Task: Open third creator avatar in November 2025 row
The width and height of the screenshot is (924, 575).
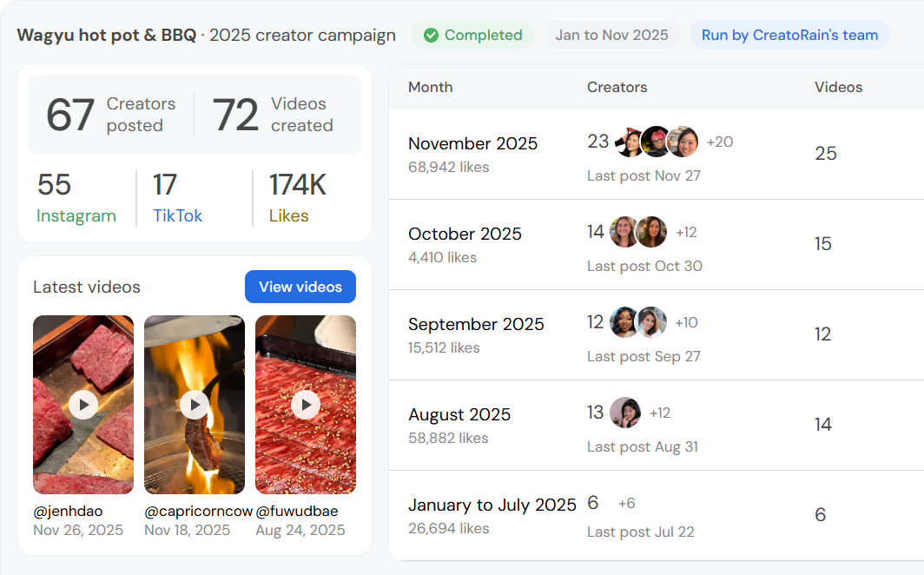Action: point(683,142)
